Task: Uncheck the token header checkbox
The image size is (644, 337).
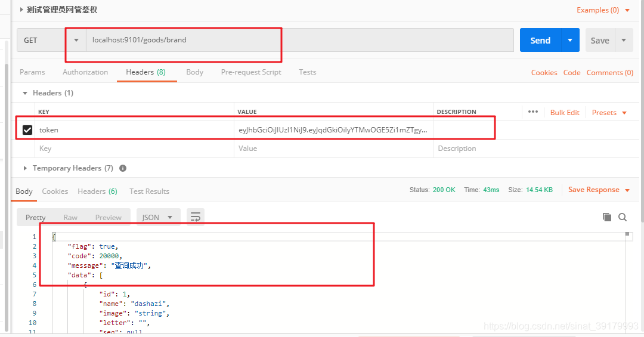Action: click(27, 130)
